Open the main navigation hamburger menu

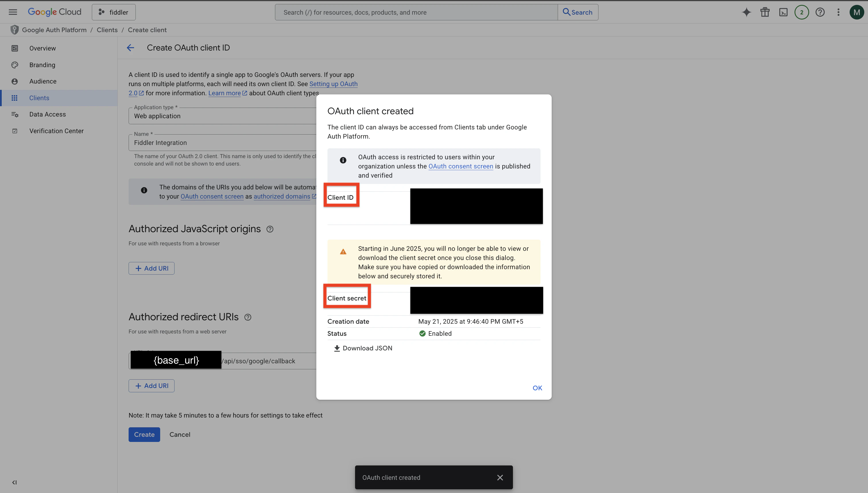tap(13, 12)
